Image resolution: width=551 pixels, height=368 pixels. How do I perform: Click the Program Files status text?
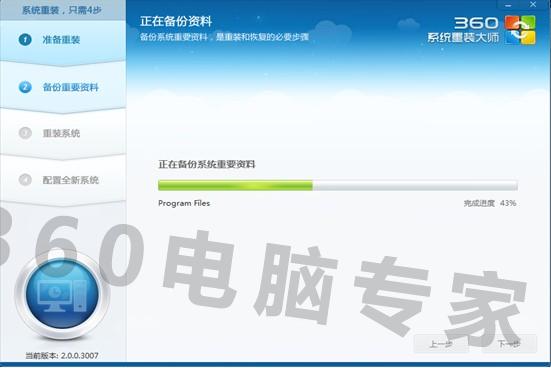[184, 203]
